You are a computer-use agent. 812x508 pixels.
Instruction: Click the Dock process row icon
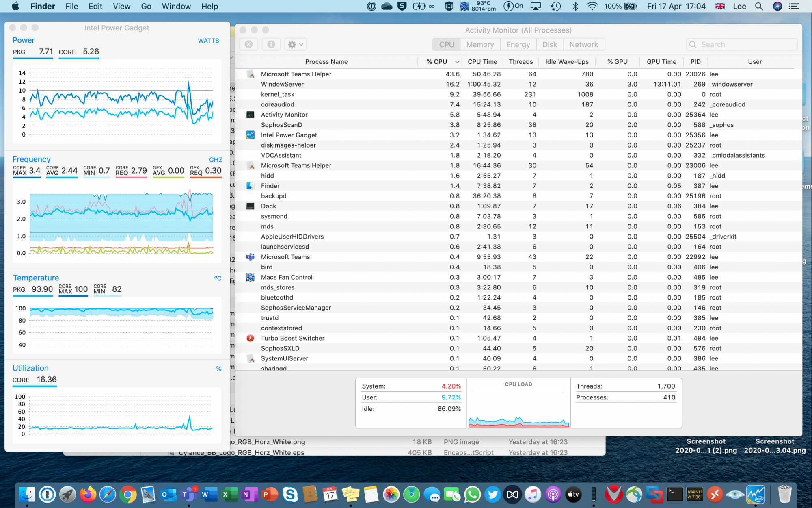251,206
